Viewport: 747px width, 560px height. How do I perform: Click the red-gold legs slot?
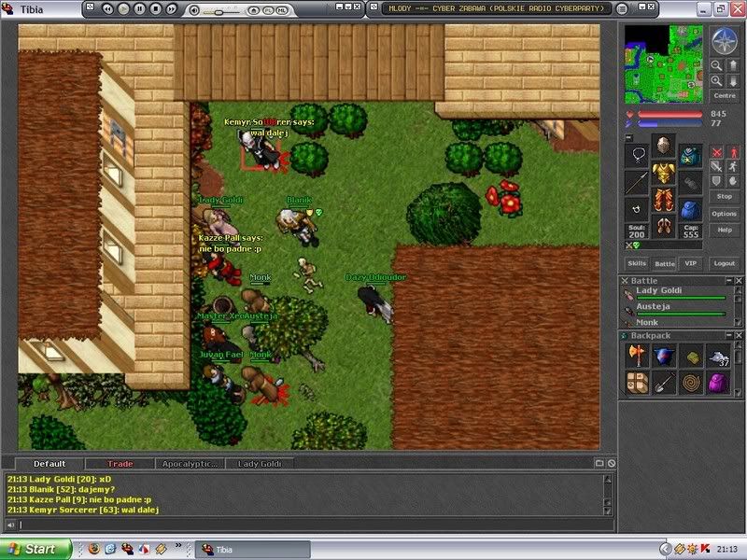coord(664,200)
